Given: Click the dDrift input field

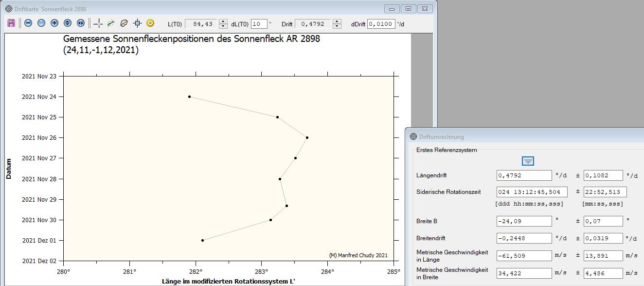Looking at the screenshot, I should tap(381, 24).
